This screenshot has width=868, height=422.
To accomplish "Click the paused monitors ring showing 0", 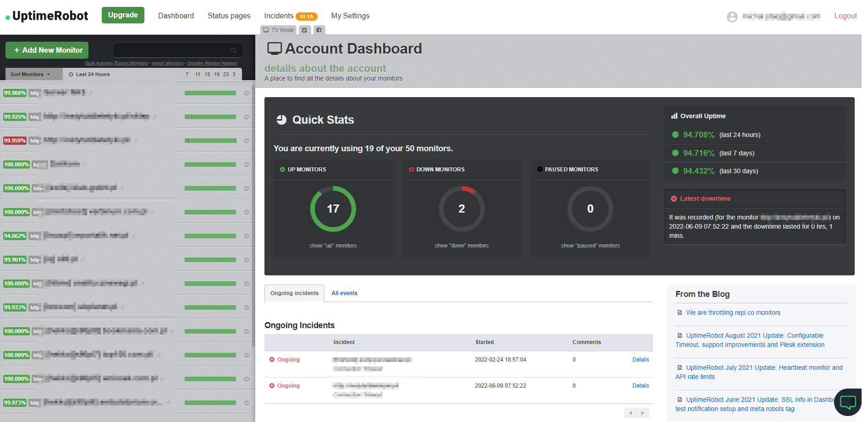I will point(590,208).
